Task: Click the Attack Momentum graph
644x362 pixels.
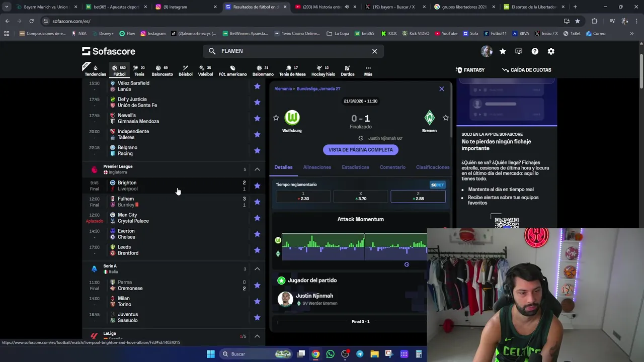Action: tap(354, 247)
